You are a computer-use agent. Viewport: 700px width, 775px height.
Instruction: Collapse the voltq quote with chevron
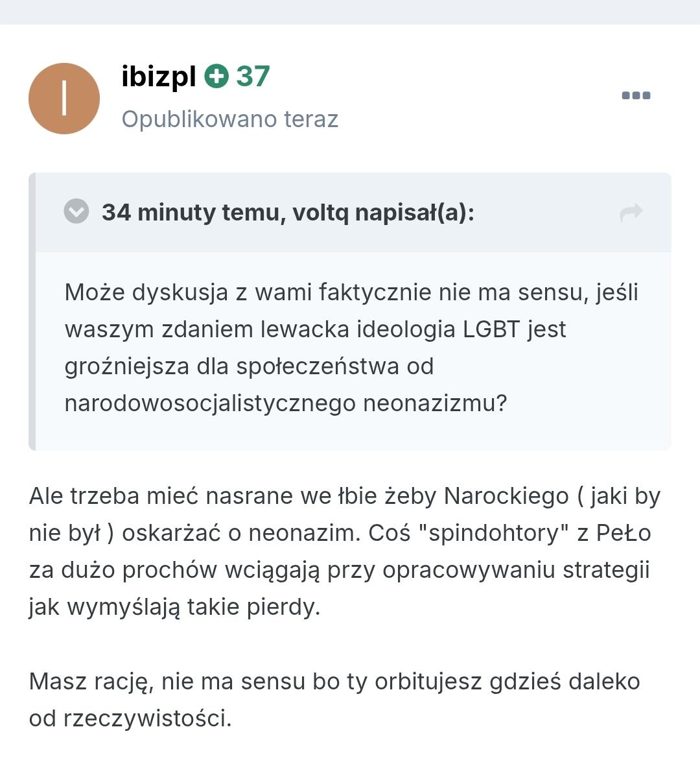76,211
